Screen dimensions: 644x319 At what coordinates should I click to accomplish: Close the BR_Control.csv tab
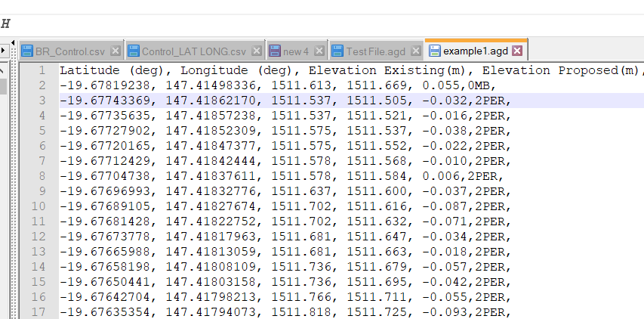click(116, 51)
